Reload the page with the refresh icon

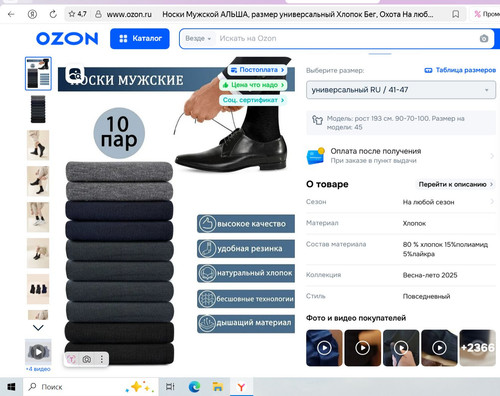click(x=53, y=14)
